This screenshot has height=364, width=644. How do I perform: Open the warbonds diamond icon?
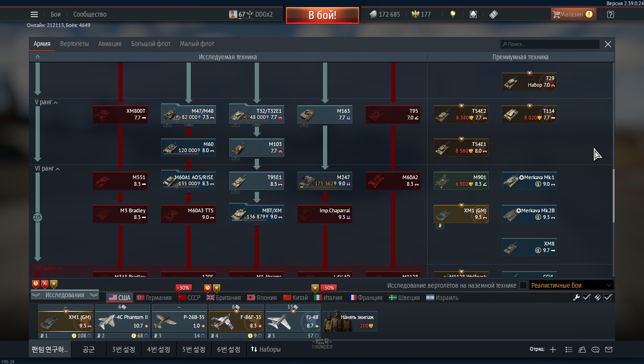pos(473,14)
